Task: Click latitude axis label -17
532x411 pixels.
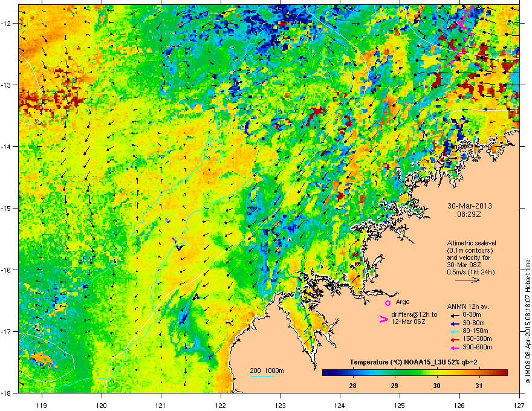Action: (7, 331)
